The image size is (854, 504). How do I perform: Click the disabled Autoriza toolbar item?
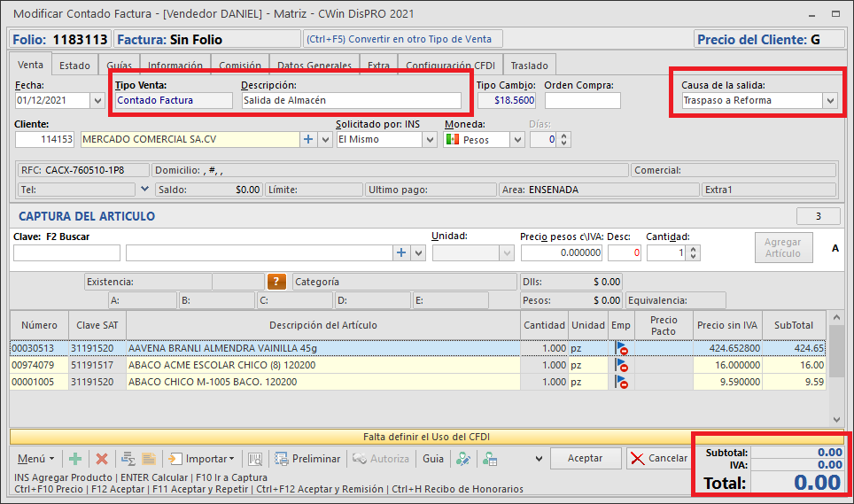(x=381, y=459)
